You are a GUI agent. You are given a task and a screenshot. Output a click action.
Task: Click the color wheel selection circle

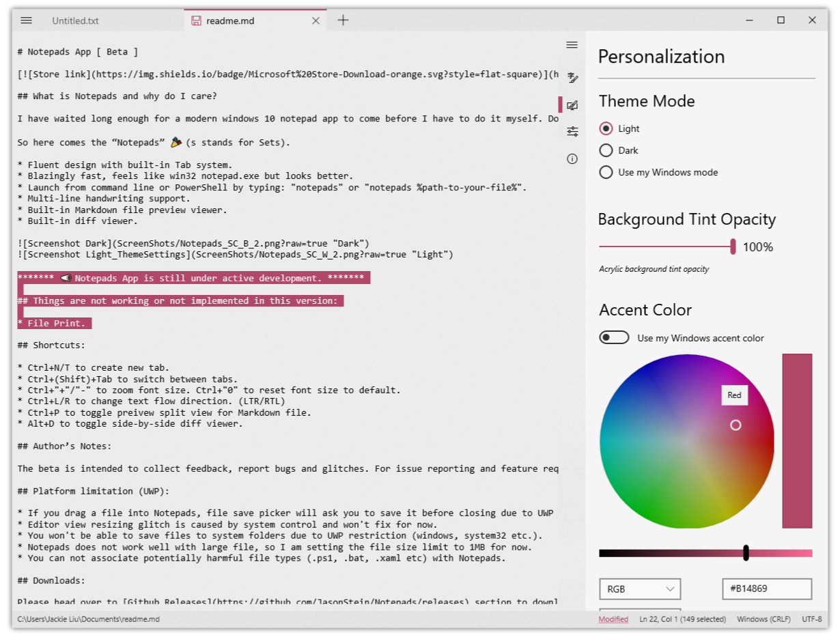click(x=736, y=425)
